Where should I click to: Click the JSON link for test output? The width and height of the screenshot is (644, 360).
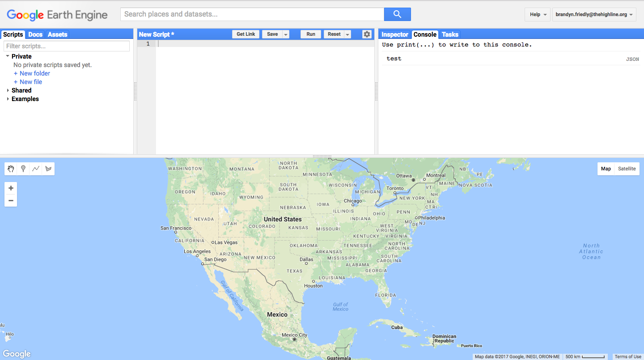[632, 59]
